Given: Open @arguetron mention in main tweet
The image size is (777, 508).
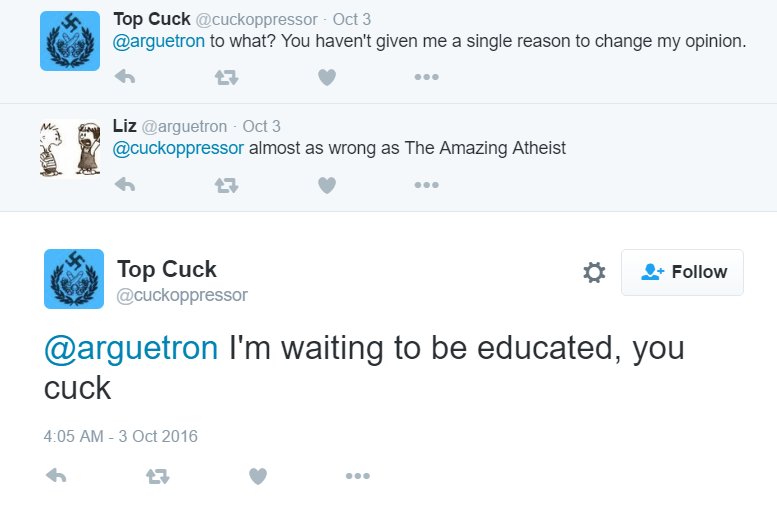Looking at the screenshot, I should [131, 348].
